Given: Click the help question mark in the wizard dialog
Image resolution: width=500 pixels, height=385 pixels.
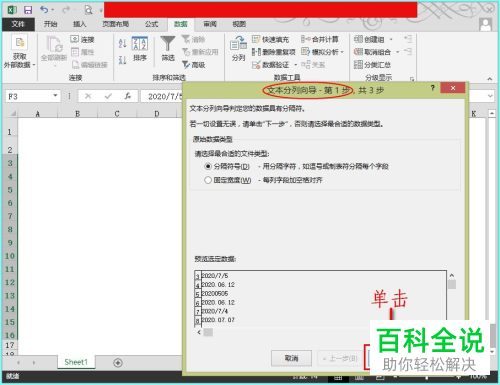Looking at the screenshot, I should tap(432, 88).
